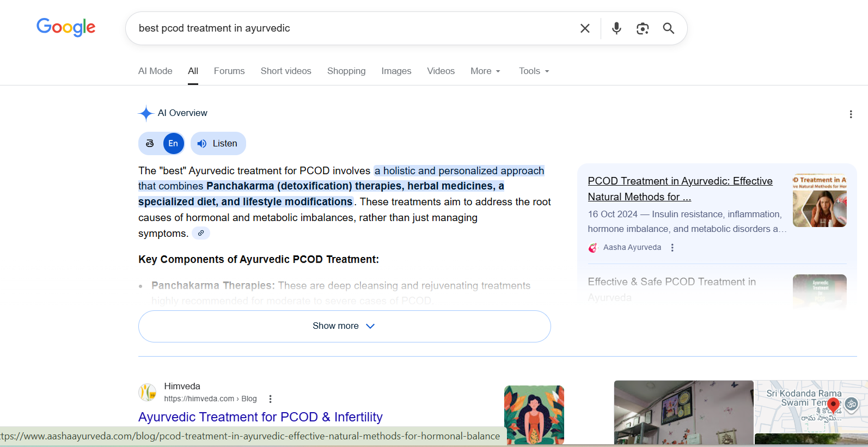
Task: Expand AI Overview with Show more
Action: point(345,326)
